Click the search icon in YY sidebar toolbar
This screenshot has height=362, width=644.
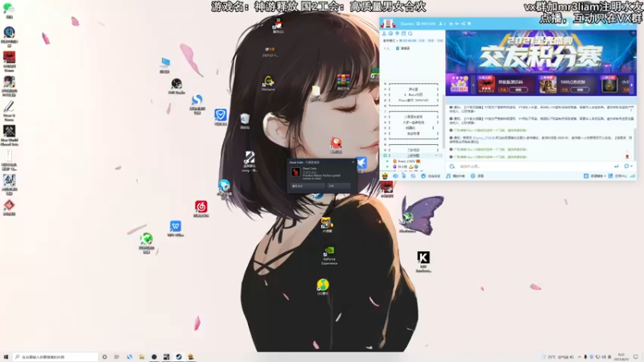(x=410, y=34)
